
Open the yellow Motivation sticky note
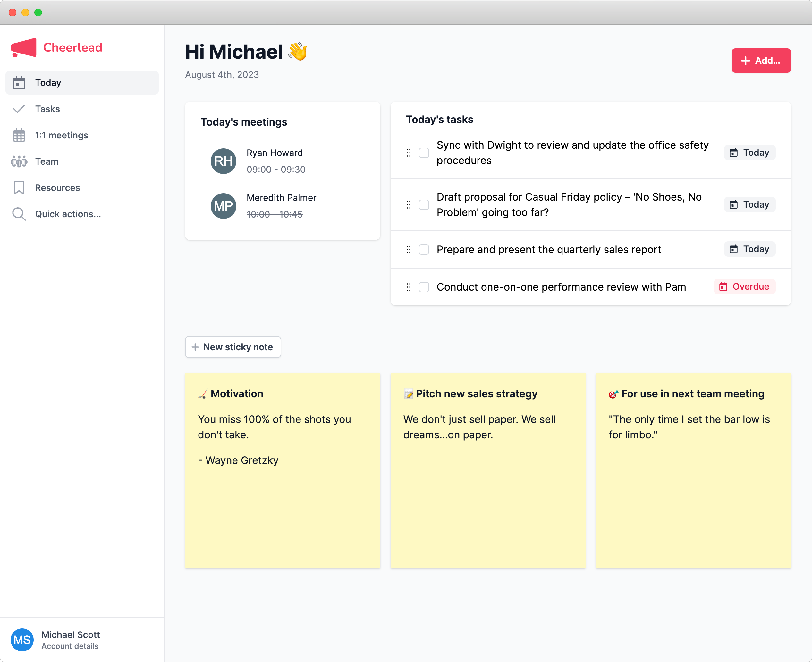(282, 471)
